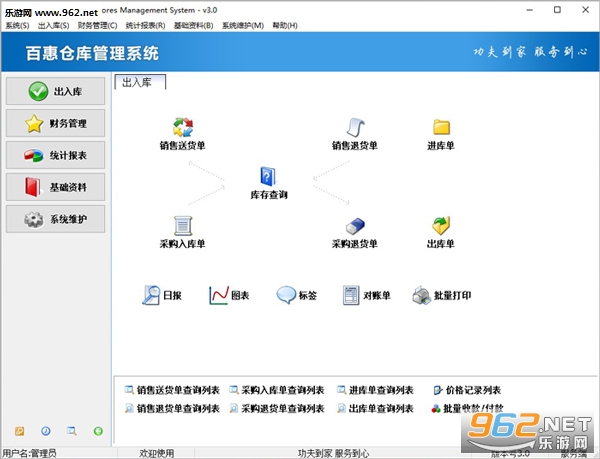Open the 出入库(S) menu
600x459 pixels.
[54, 26]
